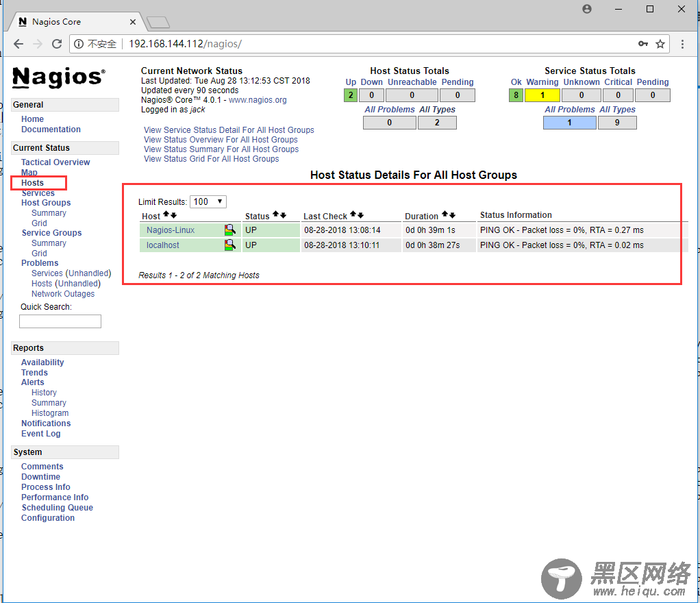Open the Alerts Histogram
Image resolution: width=700 pixels, height=603 pixels.
(x=50, y=413)
